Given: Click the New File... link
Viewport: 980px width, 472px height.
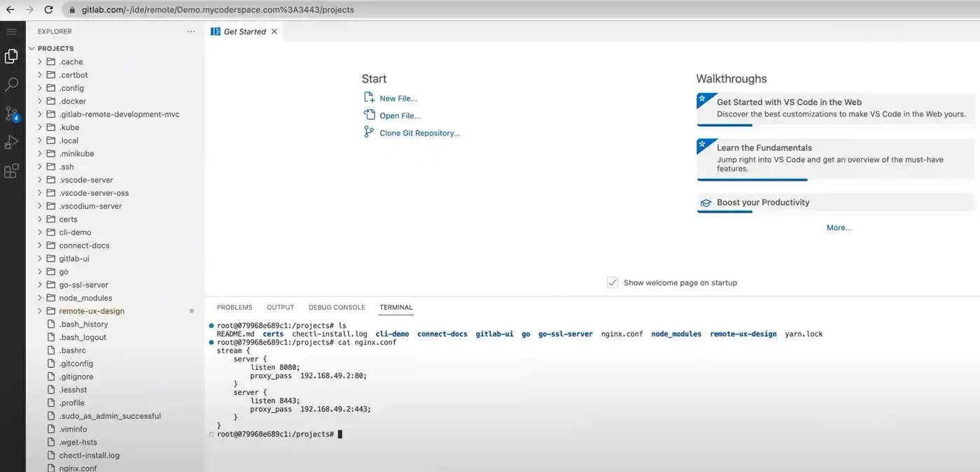Looking at the screenshot, I should (x=398, y=99).
